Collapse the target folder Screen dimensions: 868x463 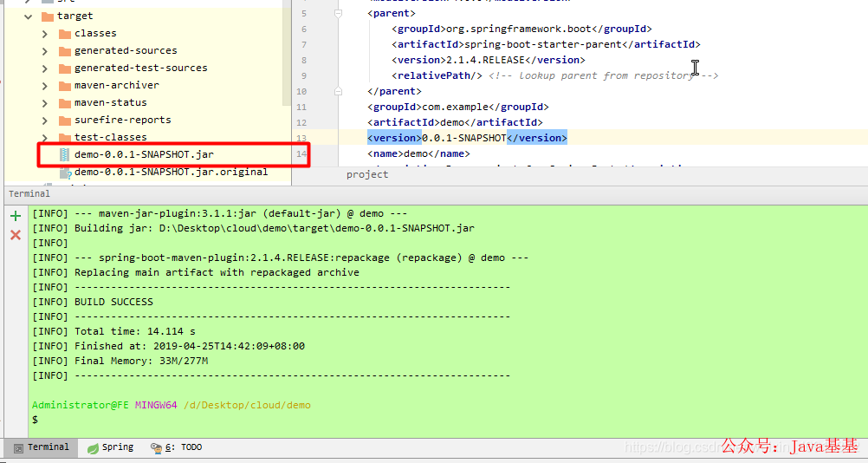pos(28,16)
